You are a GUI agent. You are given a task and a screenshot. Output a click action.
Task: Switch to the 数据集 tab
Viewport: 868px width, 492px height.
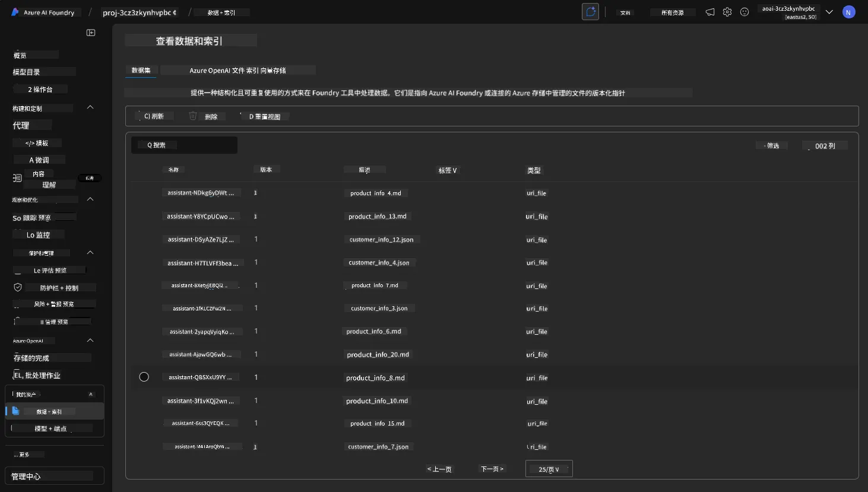(x=141, y=70)
